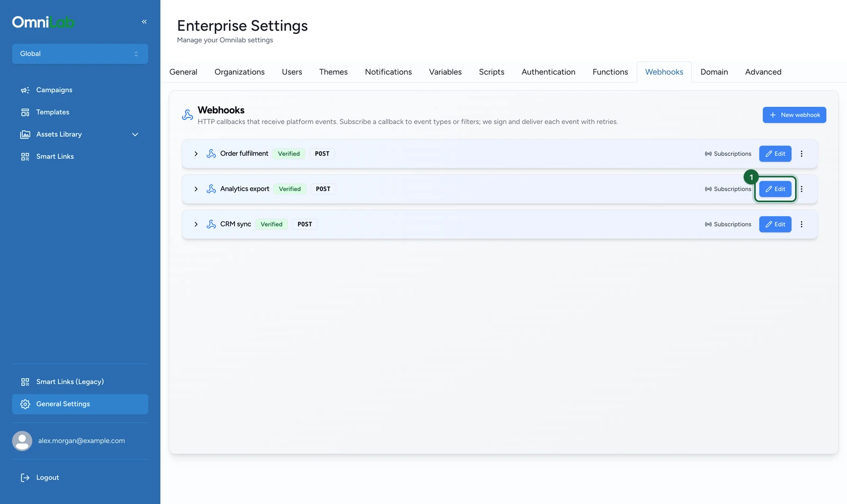Select the Notifications tab
This screenshot has width=847, height=504.
point(388,72)
